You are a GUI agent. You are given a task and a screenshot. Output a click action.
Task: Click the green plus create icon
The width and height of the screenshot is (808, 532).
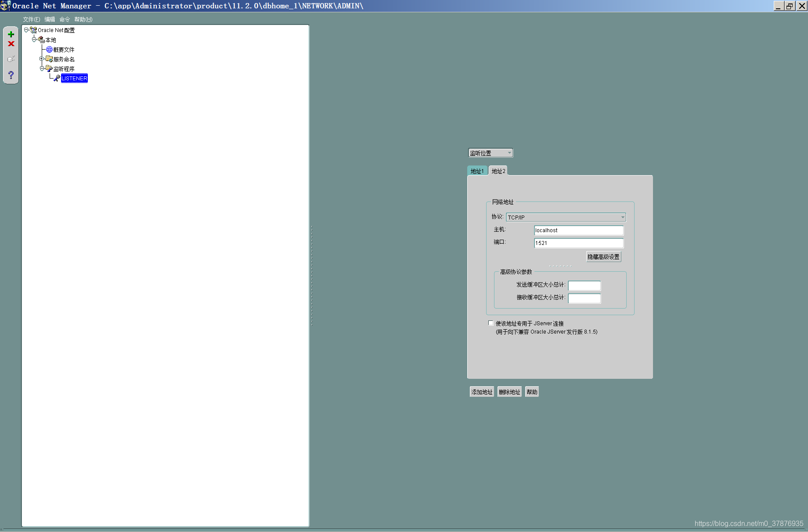pyautogui.click(x=11, y=34)
